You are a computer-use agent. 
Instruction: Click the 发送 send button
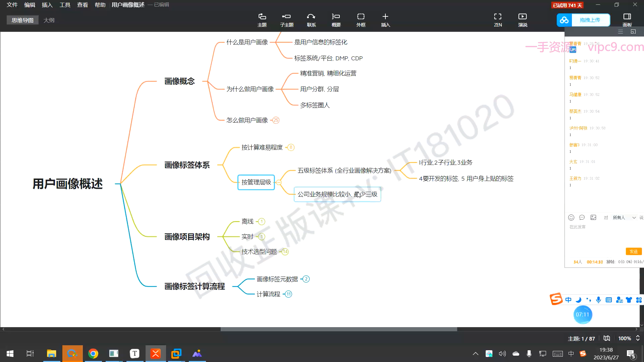[x=633, y=251]
